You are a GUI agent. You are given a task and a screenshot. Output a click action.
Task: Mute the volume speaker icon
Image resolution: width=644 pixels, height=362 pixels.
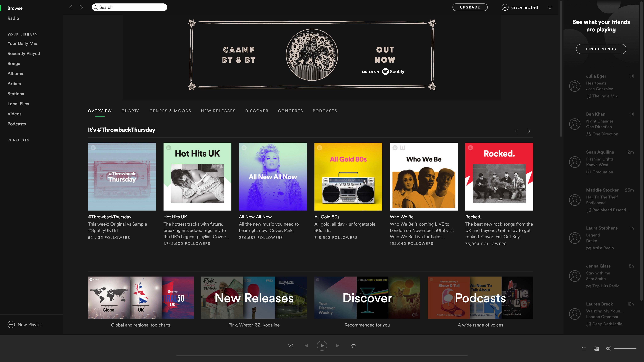coord(608,348)
